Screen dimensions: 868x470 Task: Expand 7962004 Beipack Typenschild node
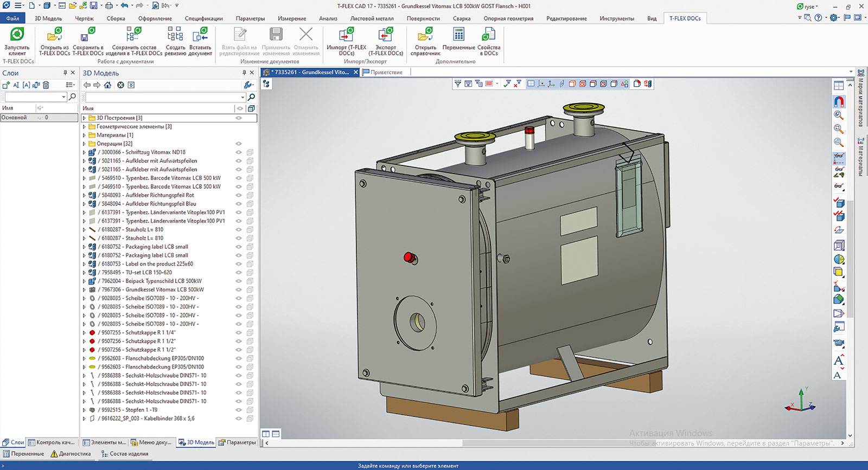pyautogui.click(x=85, y=281)
